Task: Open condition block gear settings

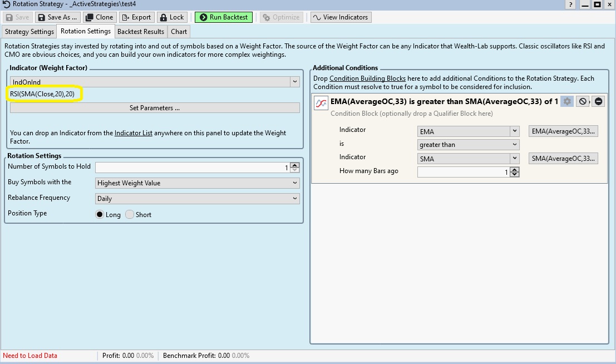Action: (567, 101)
